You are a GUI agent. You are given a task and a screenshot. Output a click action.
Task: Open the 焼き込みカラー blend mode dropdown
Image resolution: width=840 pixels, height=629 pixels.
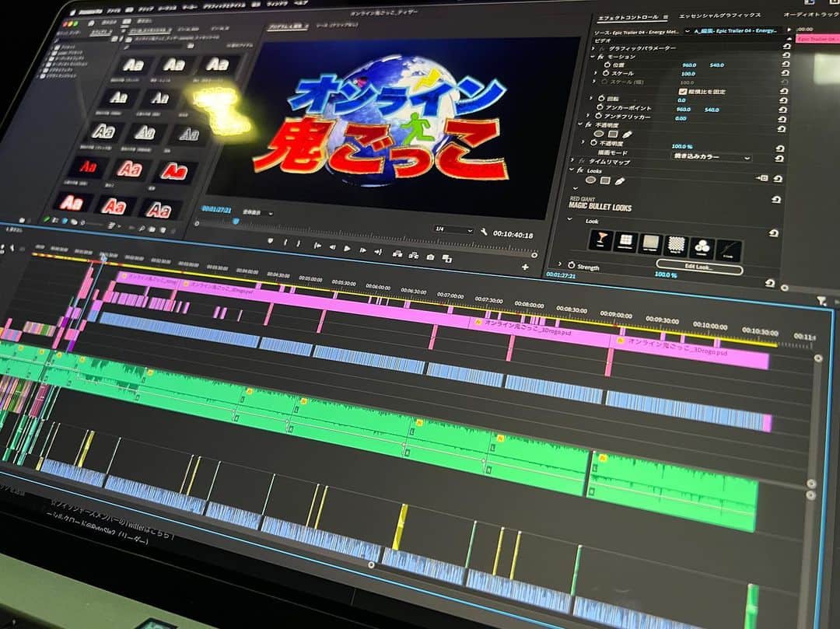711,157
